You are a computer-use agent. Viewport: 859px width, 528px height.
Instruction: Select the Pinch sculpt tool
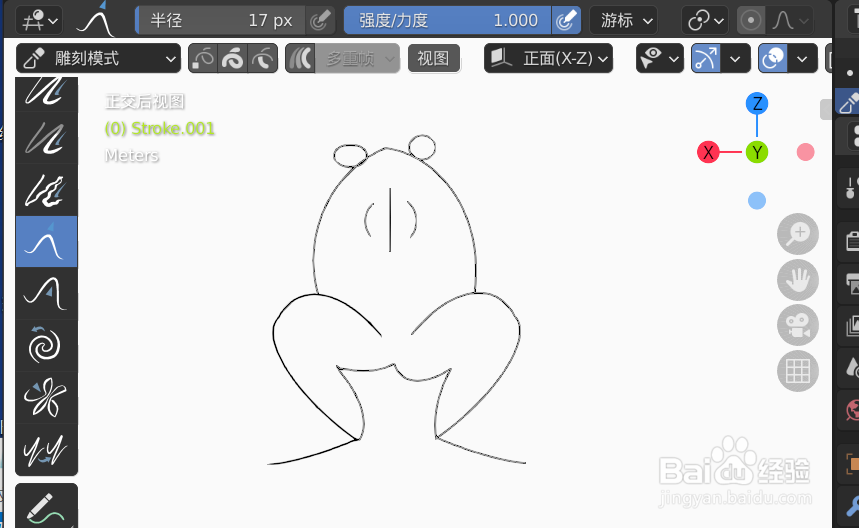(46, 398)
